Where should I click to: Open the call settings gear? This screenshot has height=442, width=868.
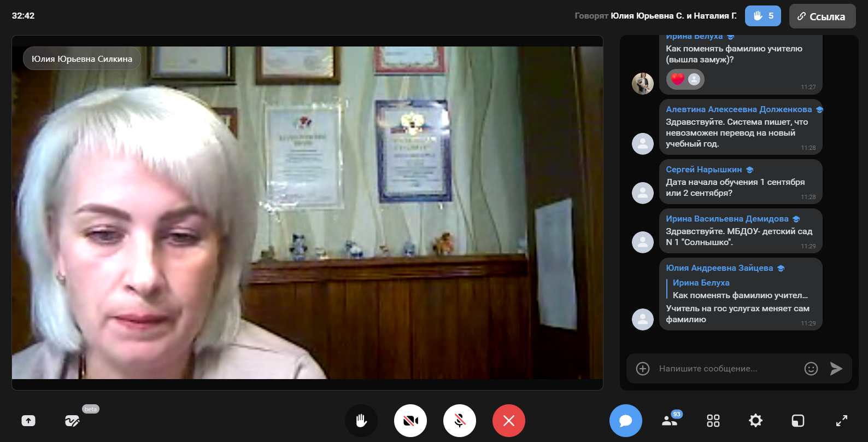755,421
